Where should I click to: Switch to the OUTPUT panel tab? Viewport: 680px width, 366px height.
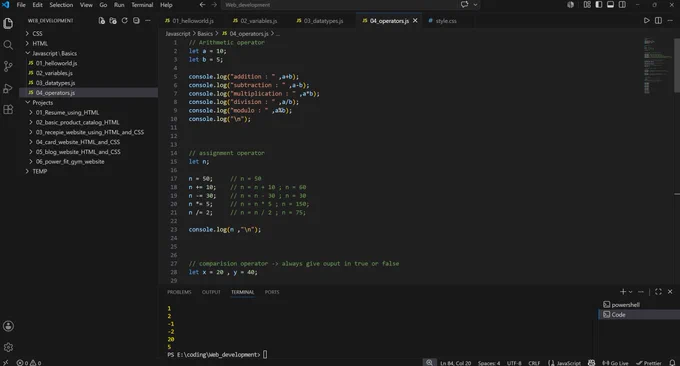tap(211, 292)
